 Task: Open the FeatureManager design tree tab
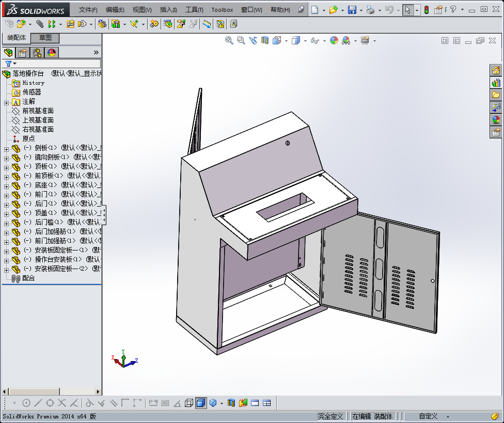point(8,52)
